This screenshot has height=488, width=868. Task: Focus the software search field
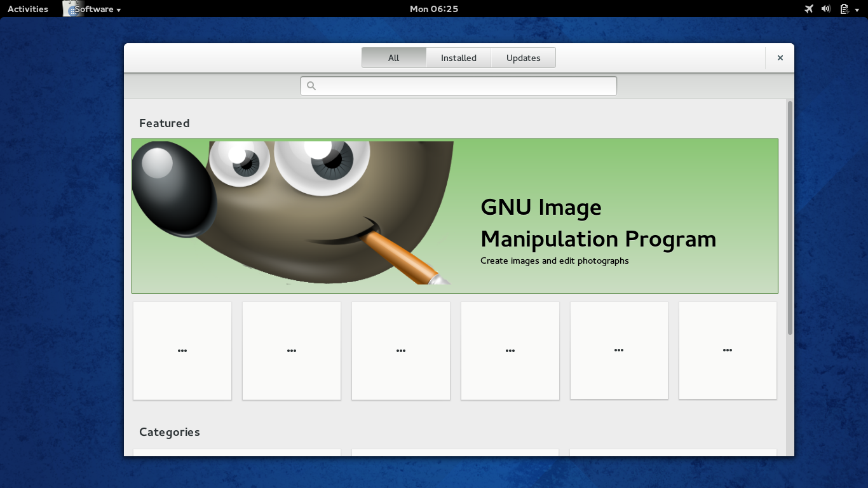(459, 86)
